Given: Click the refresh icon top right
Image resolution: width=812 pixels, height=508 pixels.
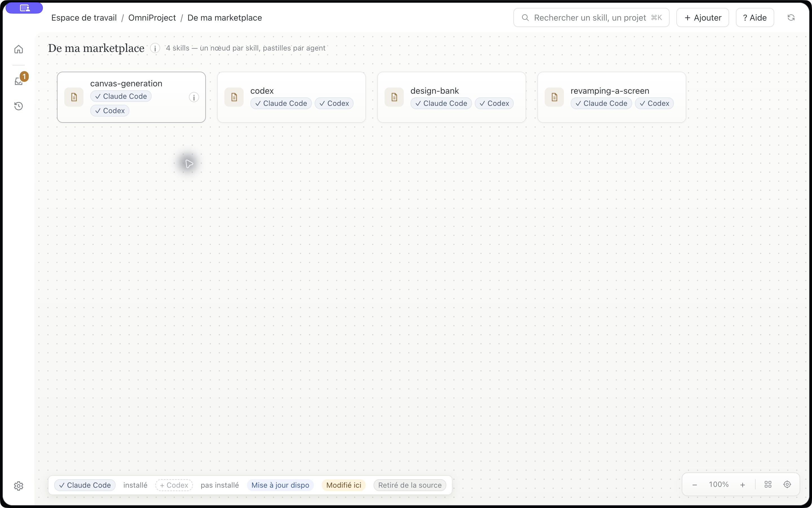Looking at the screenshot, I should coord(791,17).
